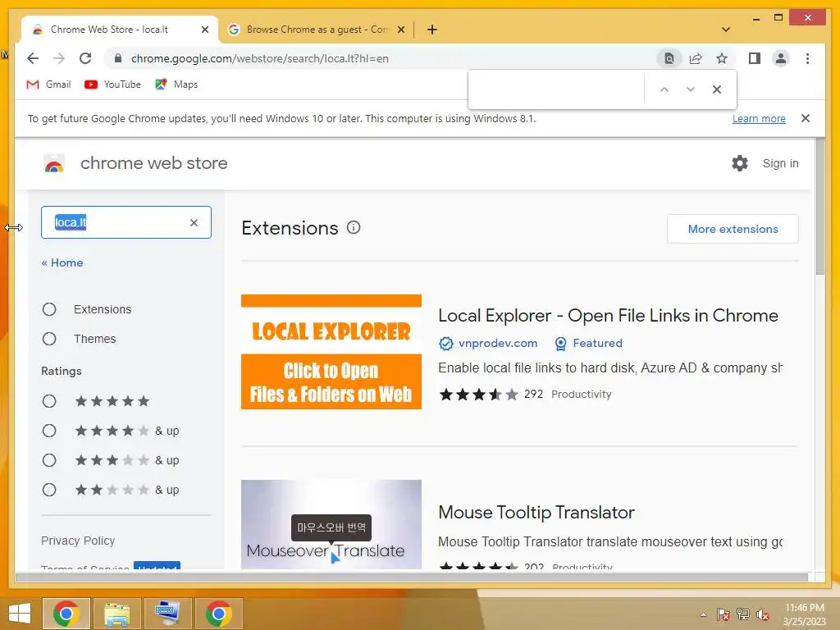Image resolution: width=840 pixels, height=630 pixels.
Task: Click the More extensions button
Action: [733, 229]
